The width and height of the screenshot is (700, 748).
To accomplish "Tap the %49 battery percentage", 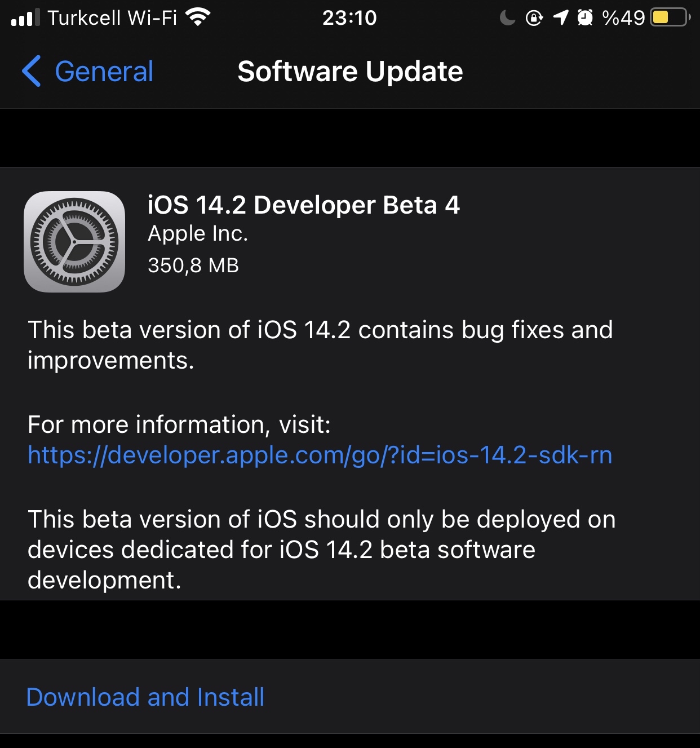I will [623, 18].
